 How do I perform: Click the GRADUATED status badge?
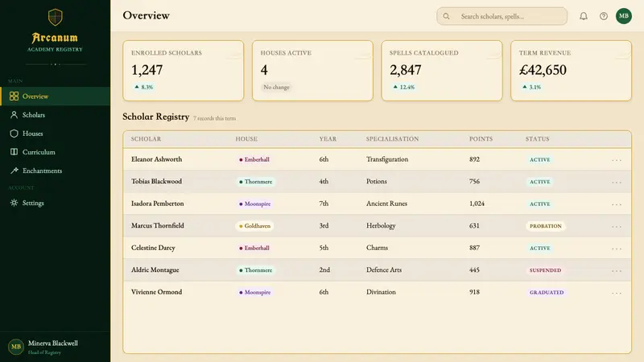547,292
